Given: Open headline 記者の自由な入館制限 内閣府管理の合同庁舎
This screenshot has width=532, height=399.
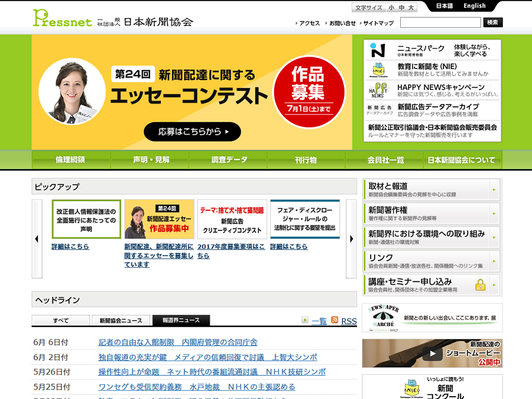Looking at the screenshot, I should pyautogui.click(x=178, y=342).
